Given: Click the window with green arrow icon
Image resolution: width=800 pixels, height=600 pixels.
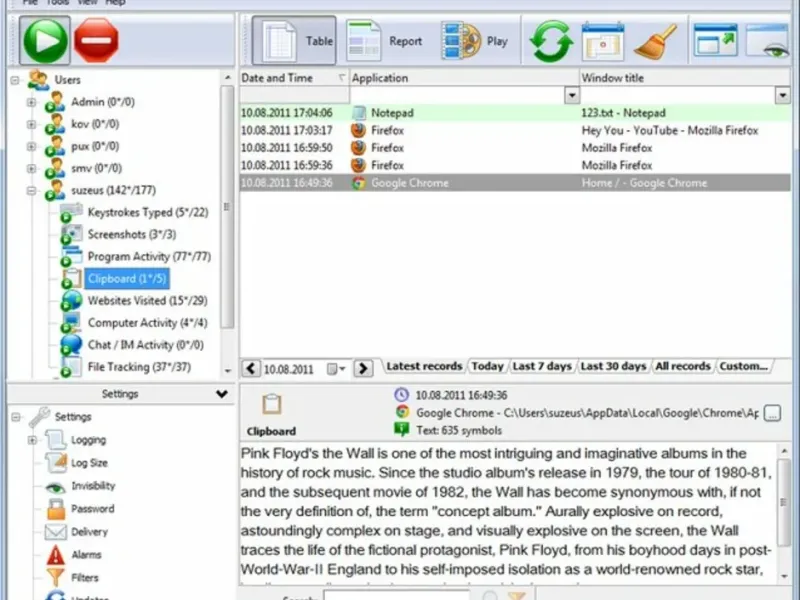Looking at the screenshot, I should click(x=715, y=40).
